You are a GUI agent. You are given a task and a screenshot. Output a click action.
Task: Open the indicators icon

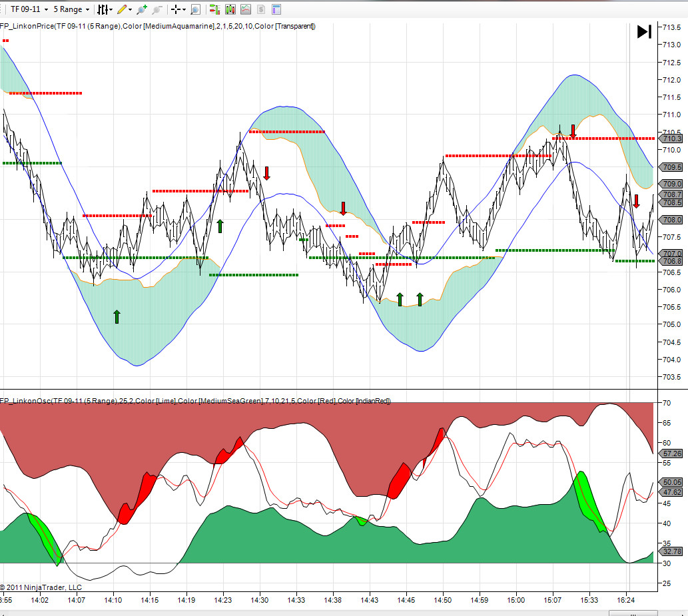click(x=246, y=9)
